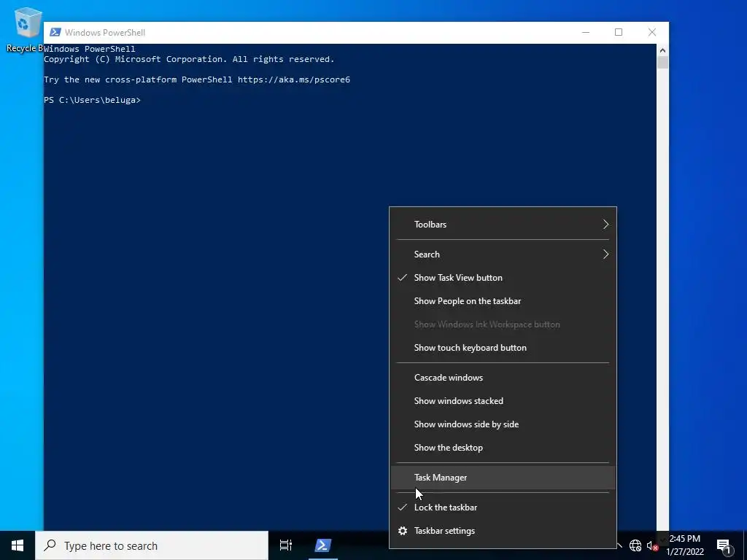
Task: Choose Cascade windows
Action: pyautogui.click(x=503, y=378)
